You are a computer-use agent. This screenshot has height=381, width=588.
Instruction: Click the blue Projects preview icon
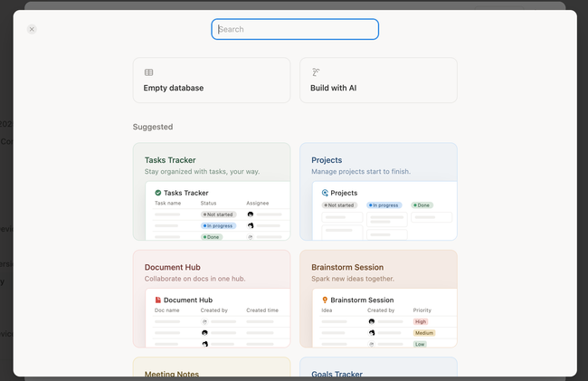pos(325,193)
